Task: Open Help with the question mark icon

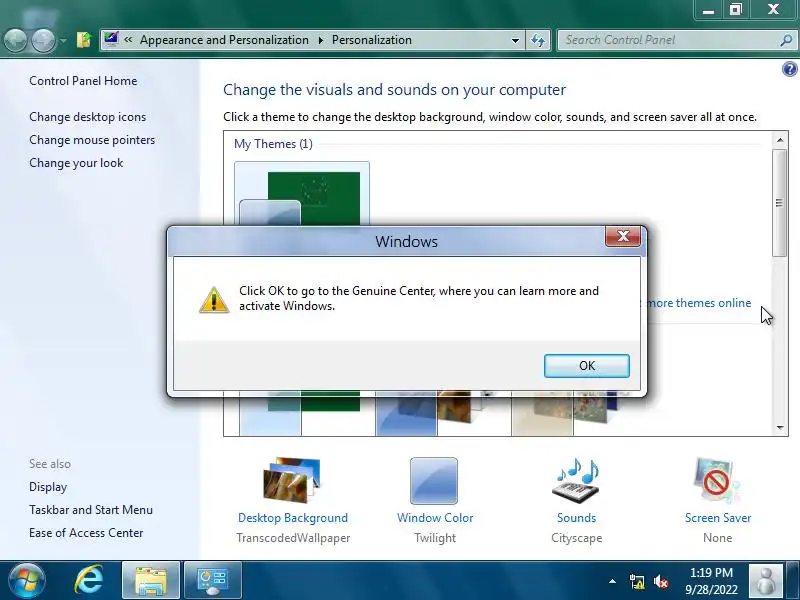Action: (789, 69)
